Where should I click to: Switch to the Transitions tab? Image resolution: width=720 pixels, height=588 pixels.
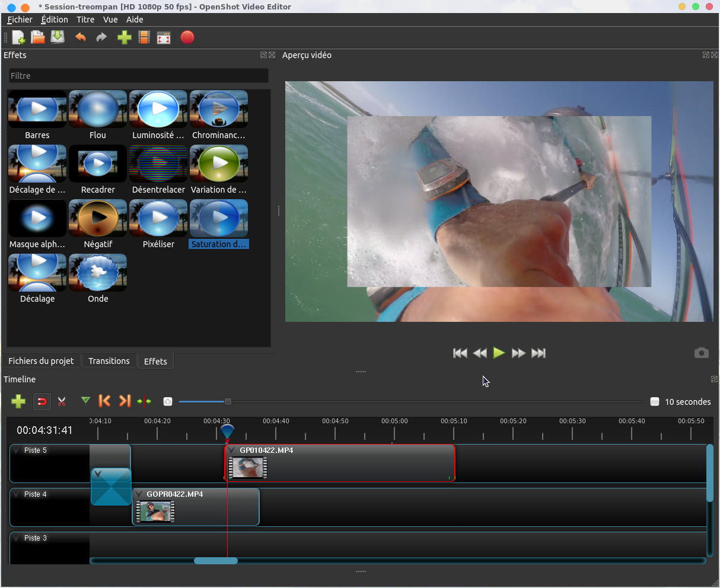pos(109,361)
